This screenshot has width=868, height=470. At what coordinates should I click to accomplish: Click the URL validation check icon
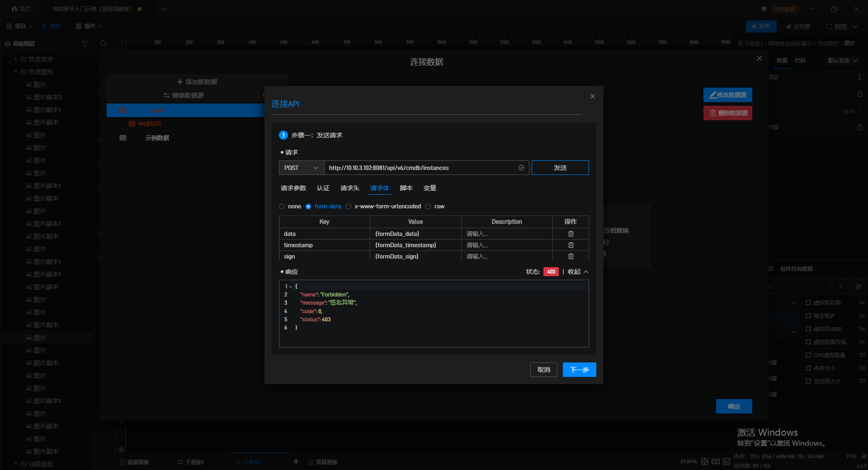click(x=521, y=168)
